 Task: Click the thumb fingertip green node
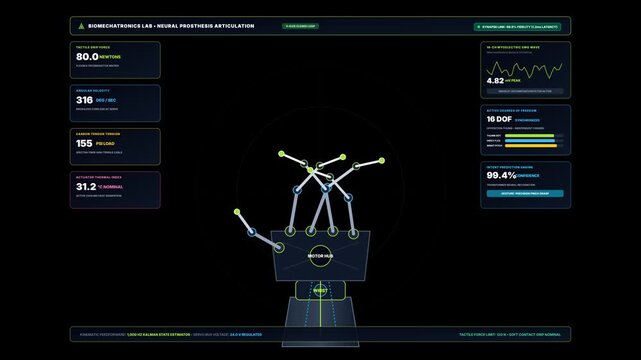point(237,212)
